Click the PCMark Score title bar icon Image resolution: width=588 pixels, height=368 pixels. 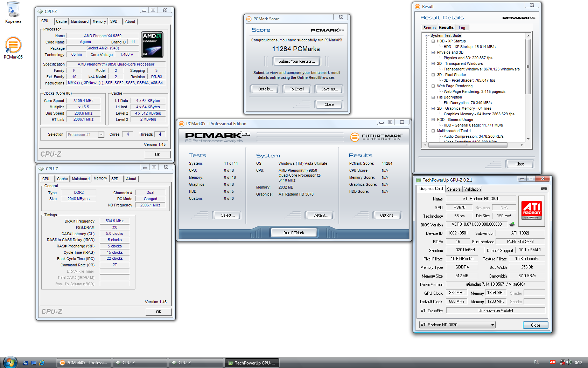point(249,19)
